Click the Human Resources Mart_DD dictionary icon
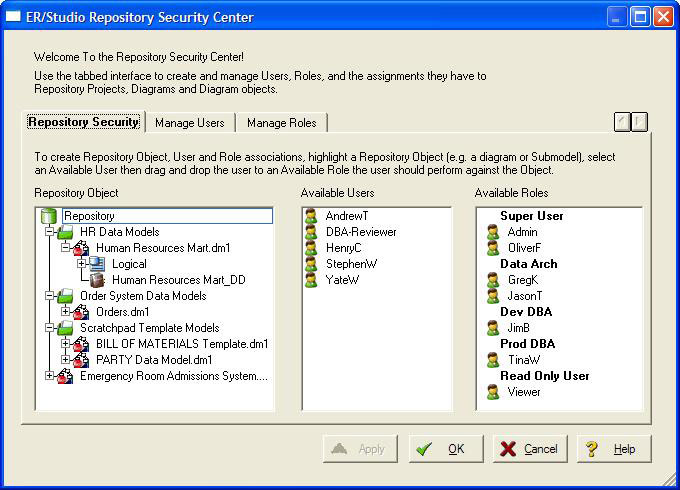Screen dimensions: 680x490 pyautogui.click(x=97, y=280)
